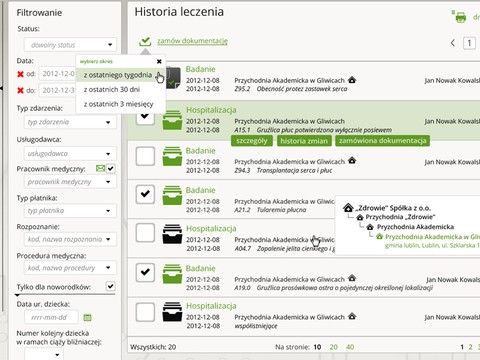Click green house icon in provider tree
480x360 pixels.
pyautogui.click(x=379, y=237)
